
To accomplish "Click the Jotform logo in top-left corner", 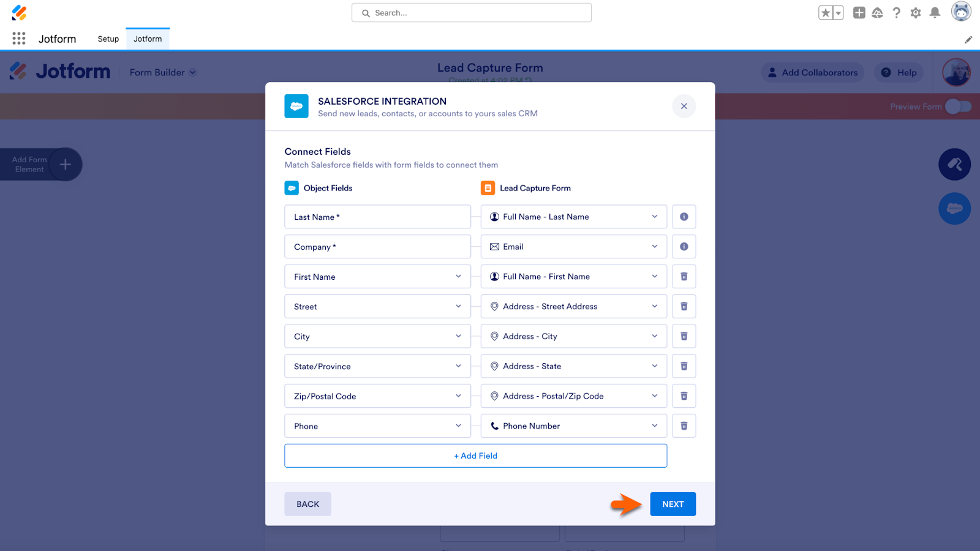I will click(19, 12).
